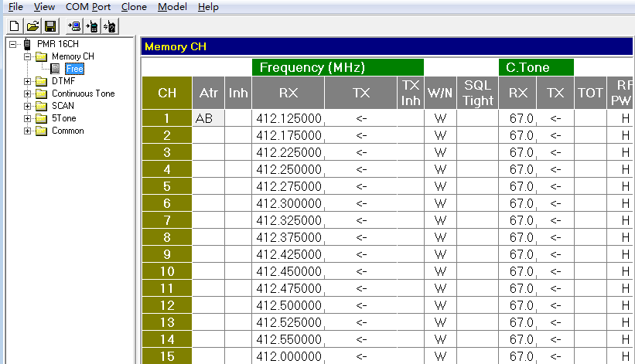The width and height of the screenshot is (635, 364).
Task: Expand the SCAN folder node
Action: (x=28, y=106)
